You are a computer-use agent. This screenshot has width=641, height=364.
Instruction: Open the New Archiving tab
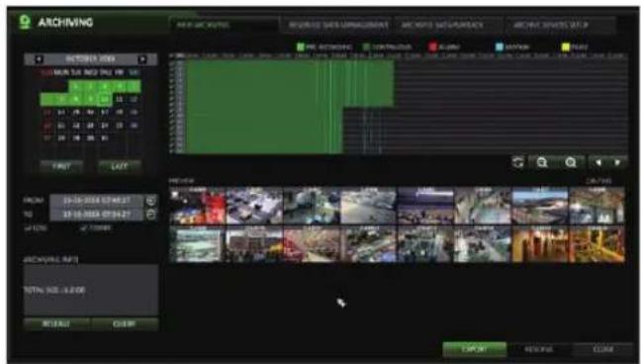click(224, 25)
